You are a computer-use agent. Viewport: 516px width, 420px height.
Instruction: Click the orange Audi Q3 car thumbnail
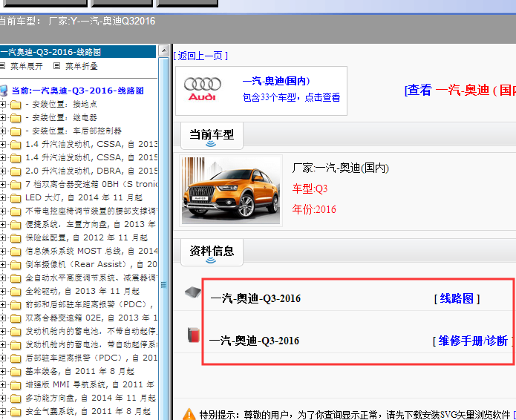[x=231, y=191]
